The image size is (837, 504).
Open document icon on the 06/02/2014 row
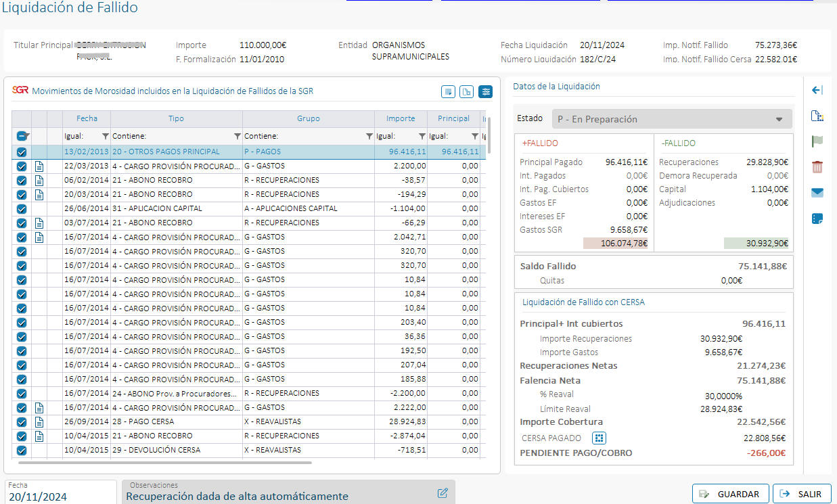point(39,180)
